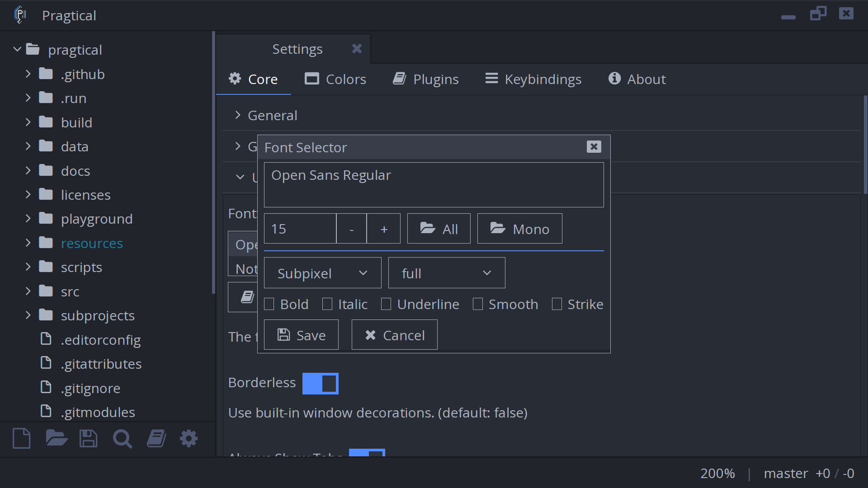Enable the Bold checkbox in Font Selector

(x=269, y=304)
